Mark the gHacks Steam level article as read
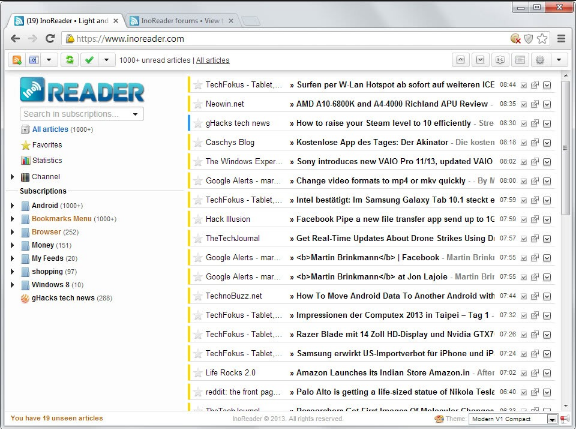The image size is (576, 429). [524, 123]
